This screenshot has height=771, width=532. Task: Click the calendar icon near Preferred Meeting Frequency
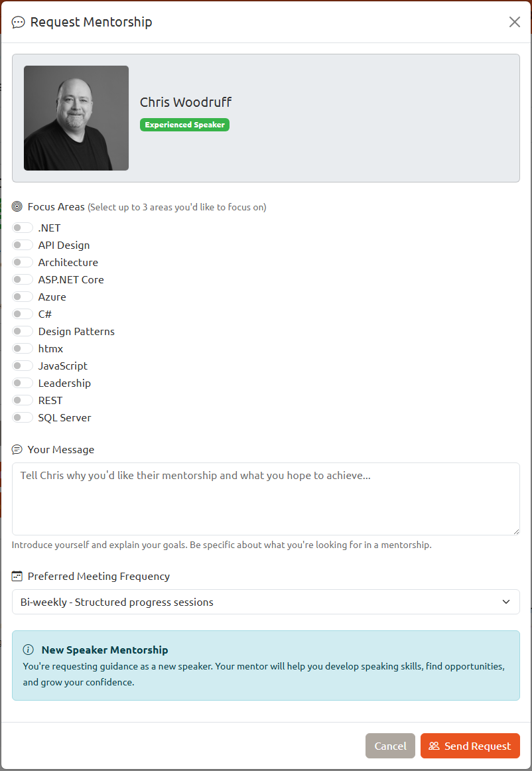tap(17, 576)
